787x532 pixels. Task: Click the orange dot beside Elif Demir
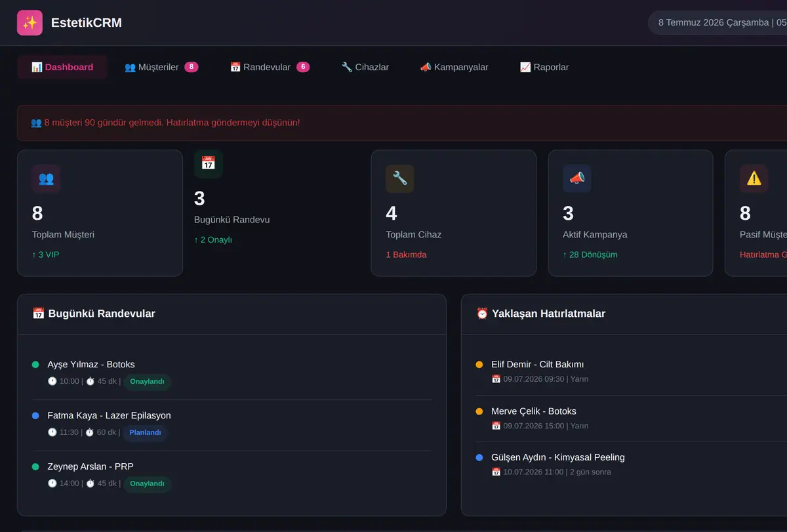click(x=479, y=365)
